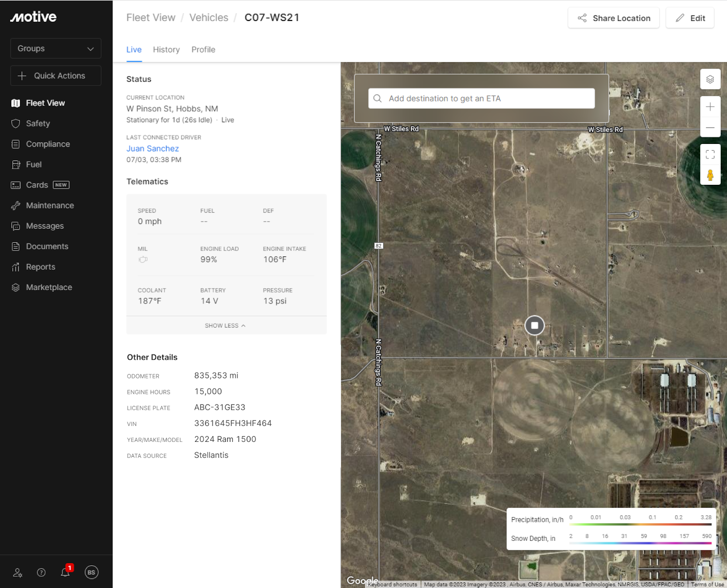Click the stationary vehicle marker on map

click(x=534, y=326)
